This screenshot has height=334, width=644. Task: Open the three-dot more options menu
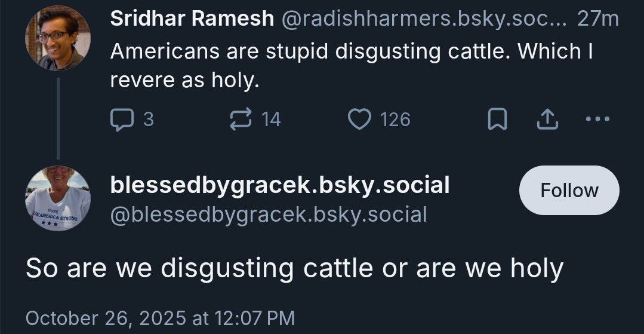pos(597,119)
